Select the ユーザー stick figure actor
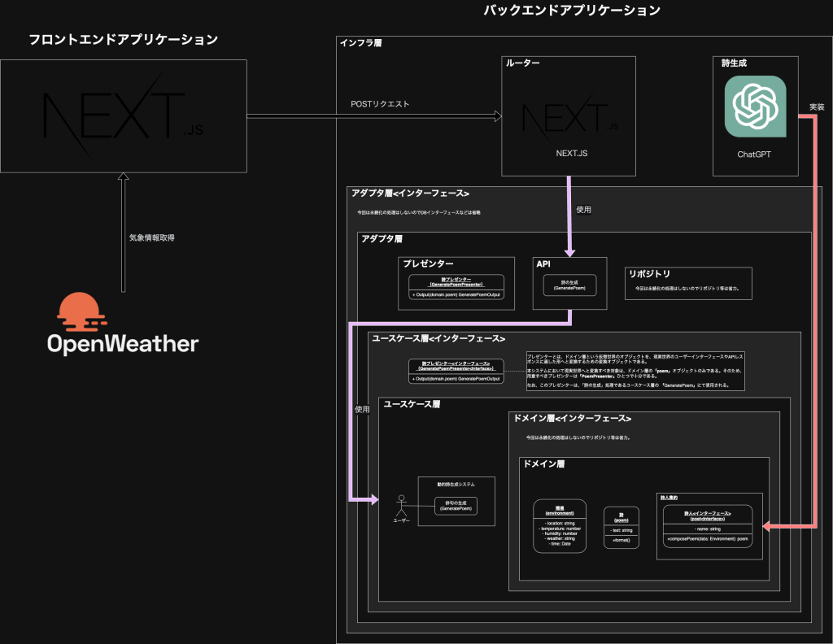833x644 pixels. click(401, 505)
